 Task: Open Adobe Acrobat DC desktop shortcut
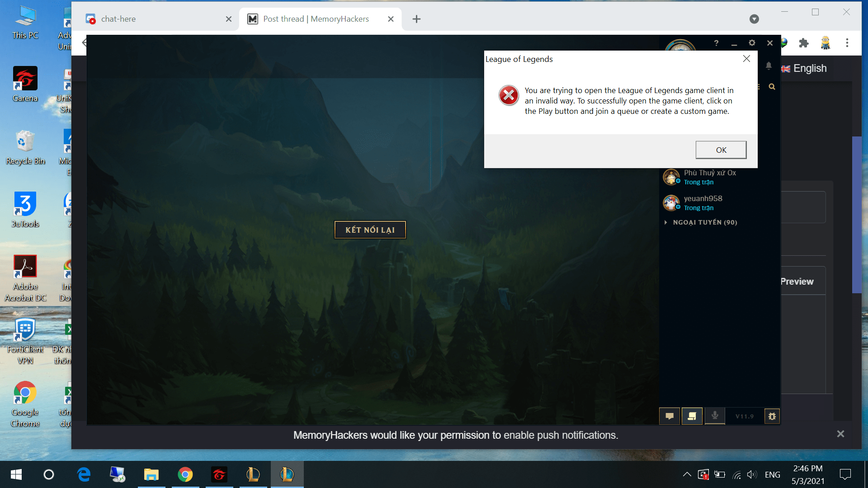25,278
